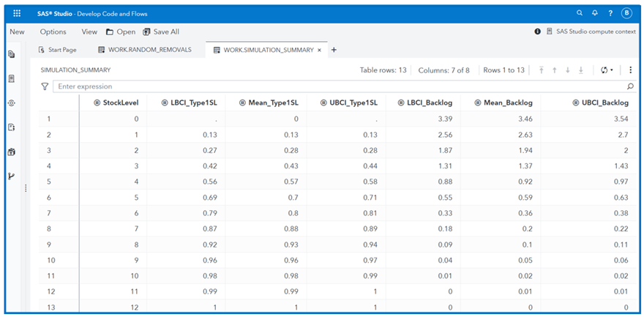
Task: Switch to the WORK.RANDOM_REMOVALS tab
Action: (149, 50)
